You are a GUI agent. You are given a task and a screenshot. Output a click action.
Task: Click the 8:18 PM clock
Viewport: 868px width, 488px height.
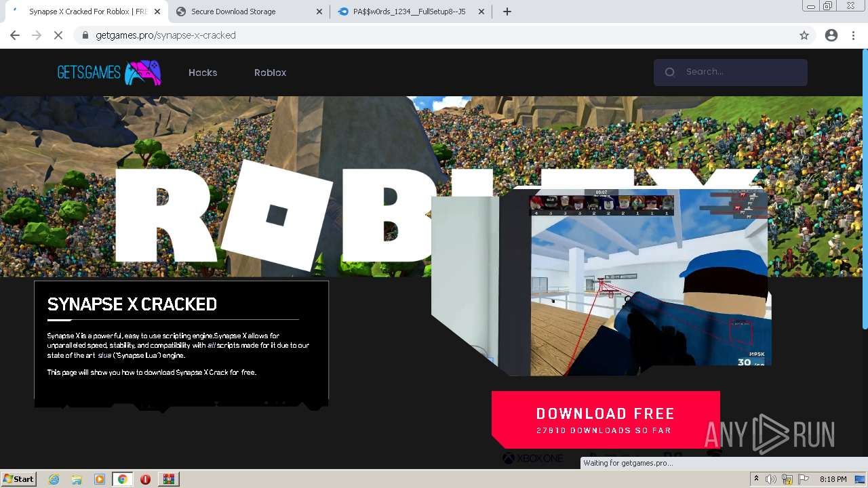(833, 479)
